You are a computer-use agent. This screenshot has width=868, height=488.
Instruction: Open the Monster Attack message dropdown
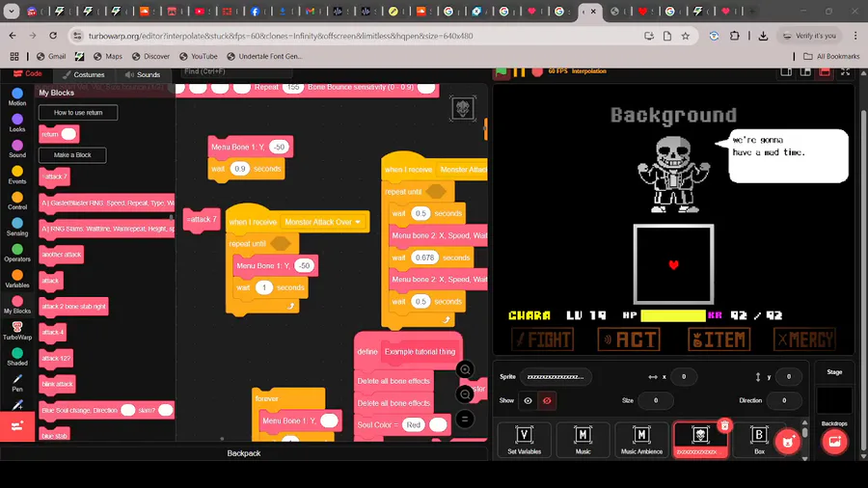tap(463, 170)
